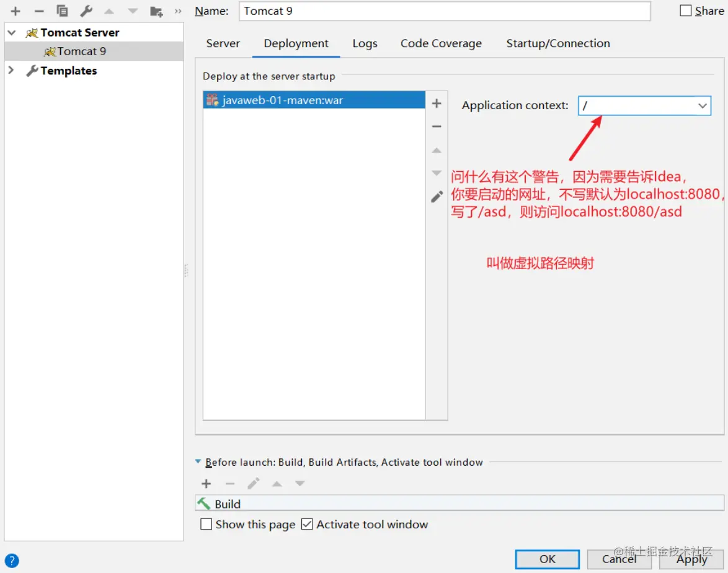Focus the Name input field
The image size is (728, 573).
[x=445, y=11]
